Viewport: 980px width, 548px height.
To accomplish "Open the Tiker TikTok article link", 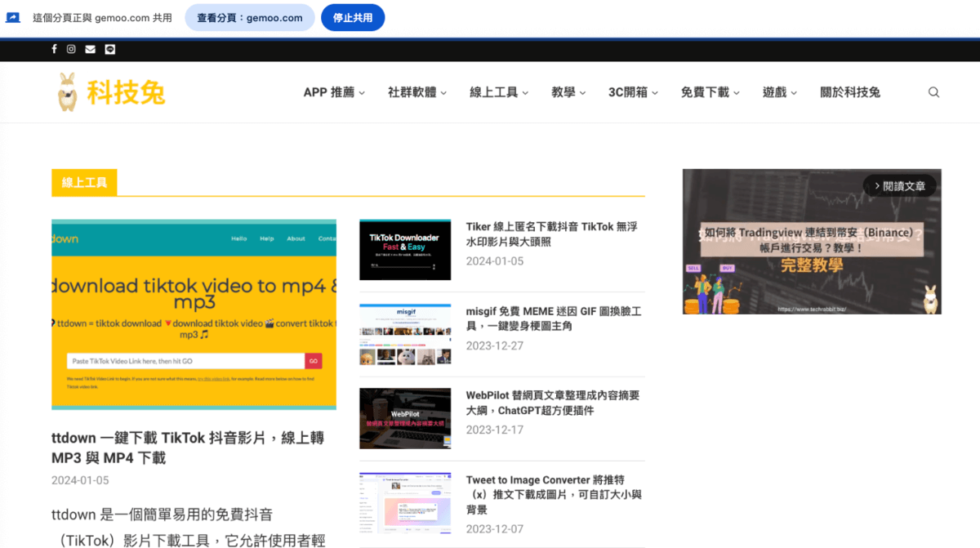I will [x=551, y=234].
